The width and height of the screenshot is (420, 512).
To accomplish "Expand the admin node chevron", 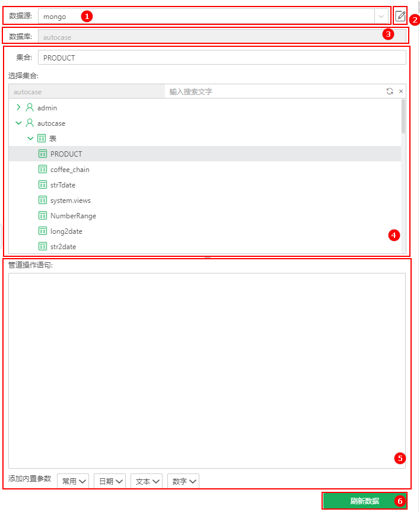I will click(18, 107).
